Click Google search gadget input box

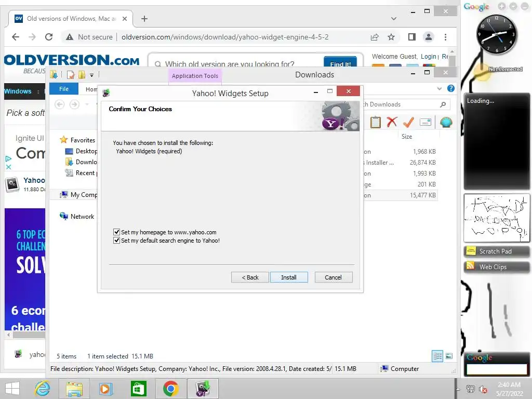tap(497, 369)
